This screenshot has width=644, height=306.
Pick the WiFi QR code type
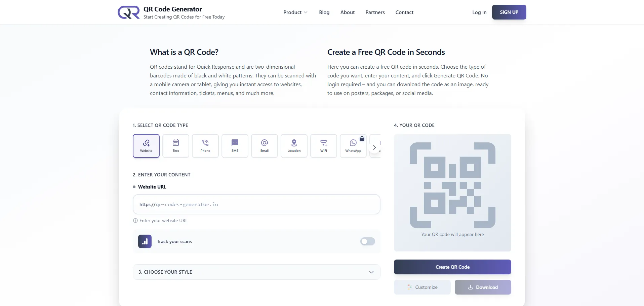pos(324,146)
